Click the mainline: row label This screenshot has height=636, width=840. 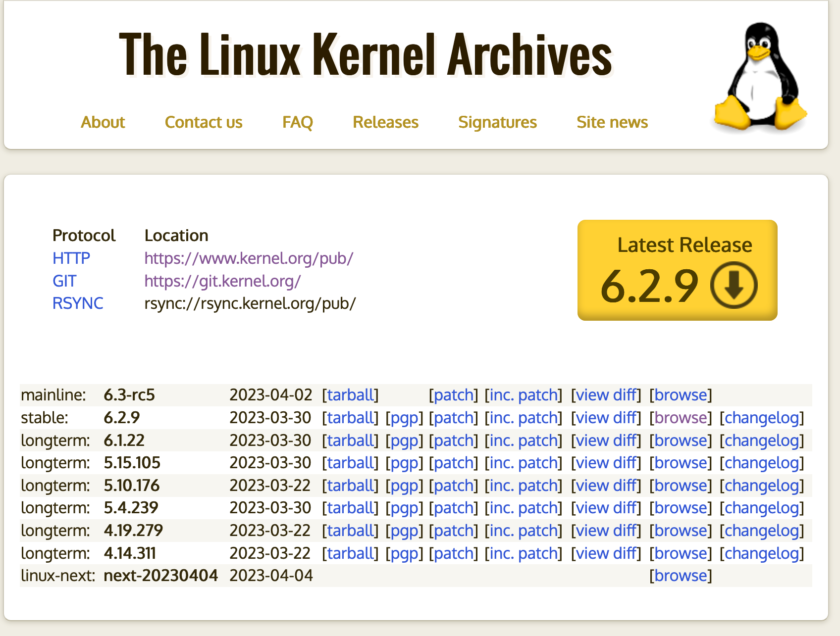[53, 395]
